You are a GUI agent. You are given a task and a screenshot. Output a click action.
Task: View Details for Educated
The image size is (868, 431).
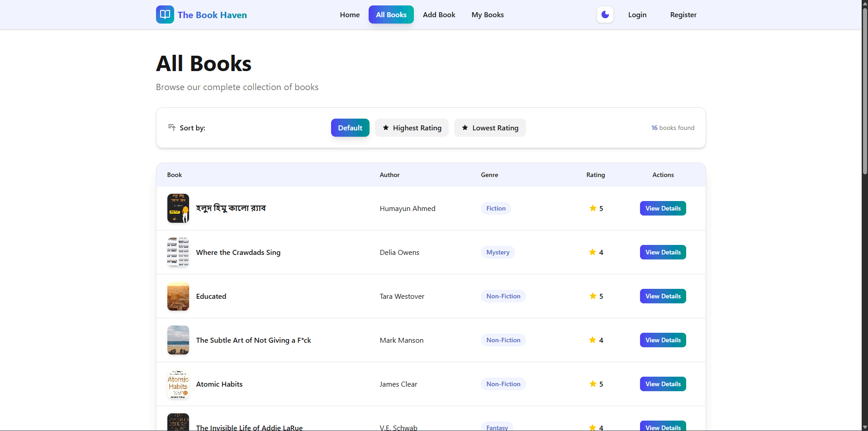point(663,296)
